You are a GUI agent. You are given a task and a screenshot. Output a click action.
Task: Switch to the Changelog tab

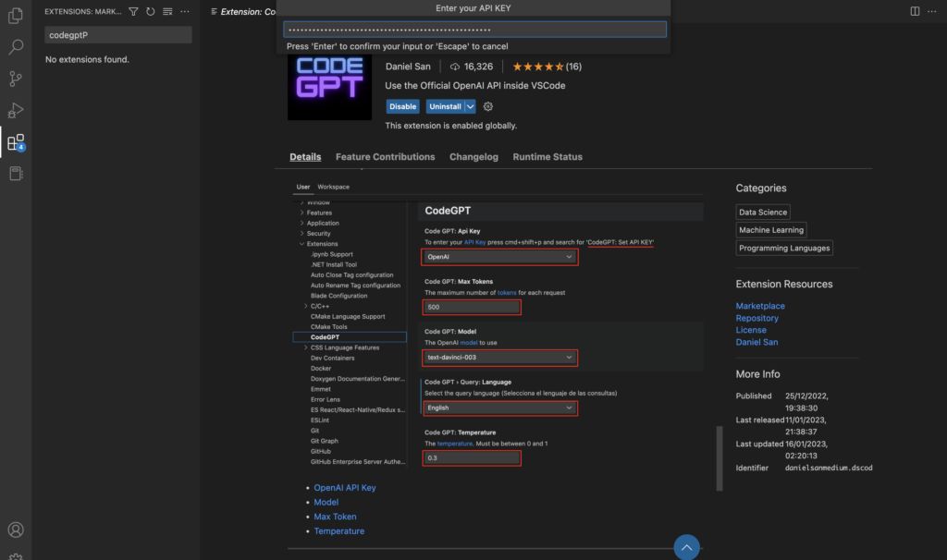[x=473, y=156]
